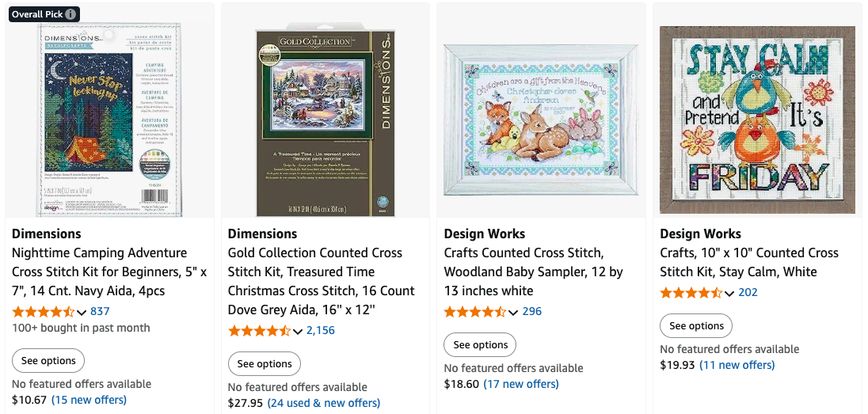Viewport: 868px width, 414px height.
Task: Open Treasured Time Christmas kit image
Action: click(x=325, y=123)
